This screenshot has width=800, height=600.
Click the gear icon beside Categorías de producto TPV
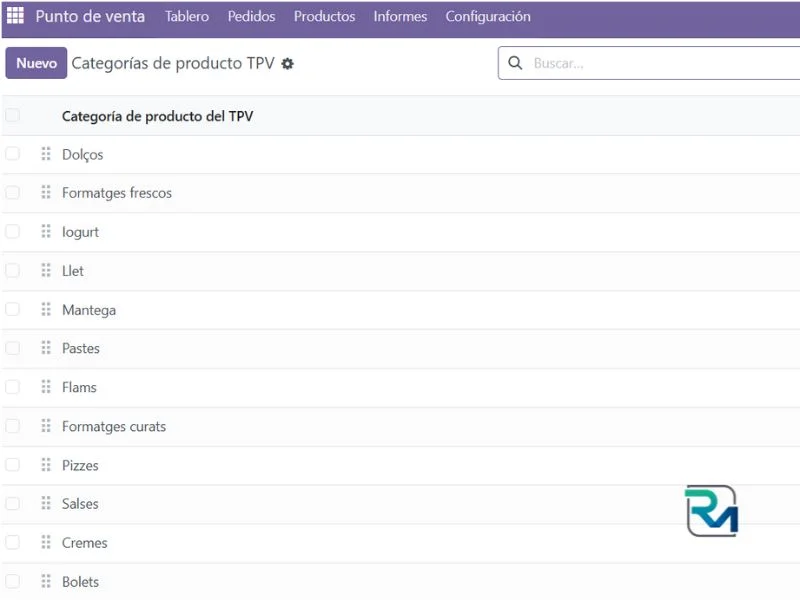pyautogui.click(x=288, y=64)
